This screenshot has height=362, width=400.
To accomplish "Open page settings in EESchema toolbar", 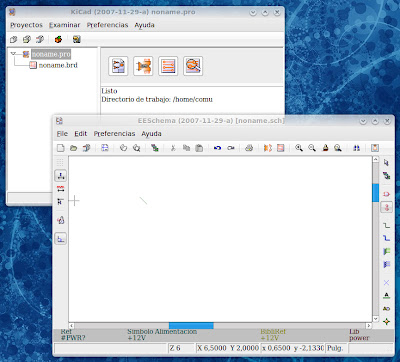I will 105,148.
